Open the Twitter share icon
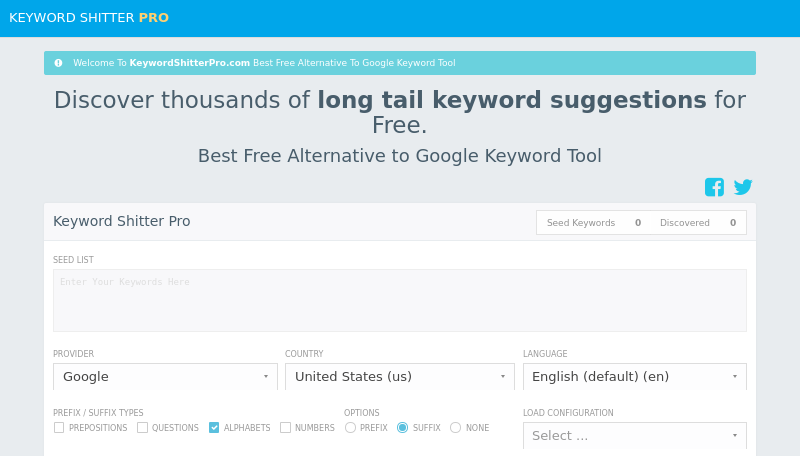 point(743,187)
